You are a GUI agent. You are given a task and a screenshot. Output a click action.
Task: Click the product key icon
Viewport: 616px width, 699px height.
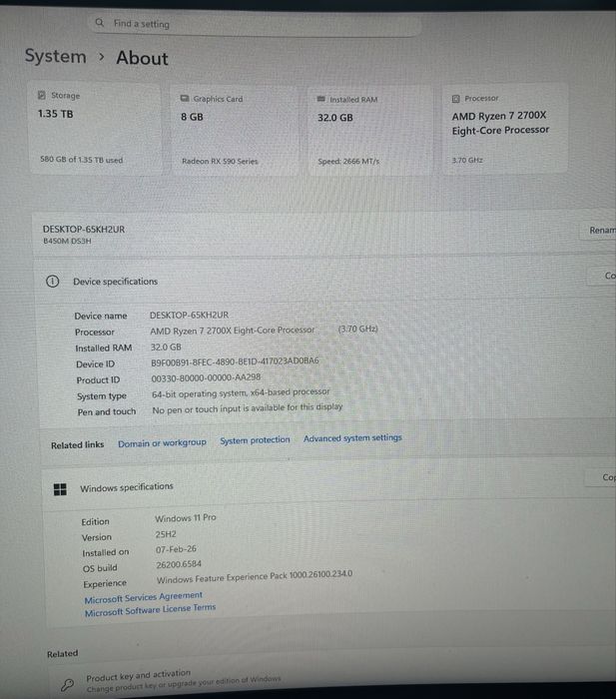(67, 685)
